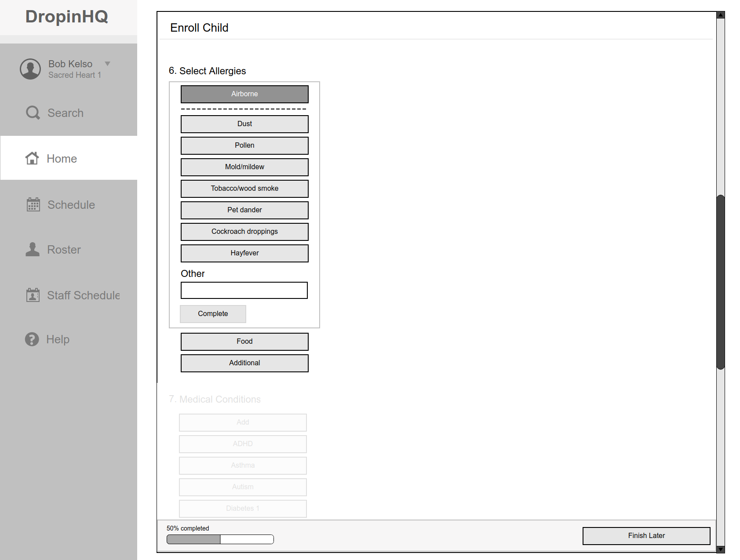
Task: Open the Bob Kelso account dropdown arrow
Action: (107, 64)
